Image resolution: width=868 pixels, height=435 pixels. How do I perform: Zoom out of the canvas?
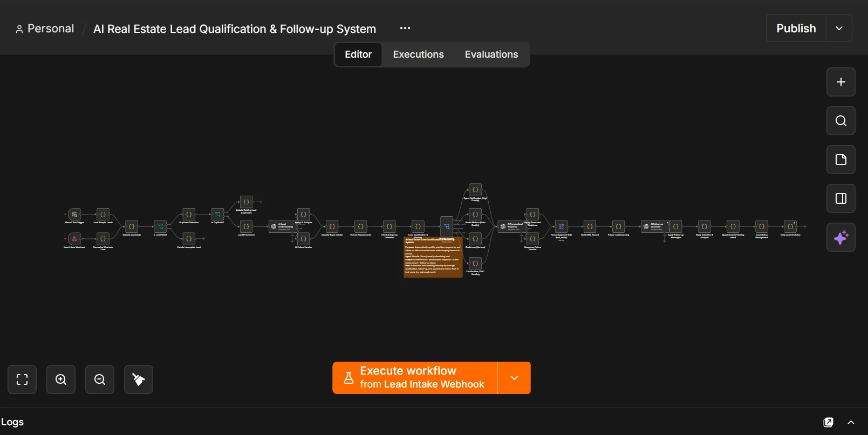[x=100, y=379]
